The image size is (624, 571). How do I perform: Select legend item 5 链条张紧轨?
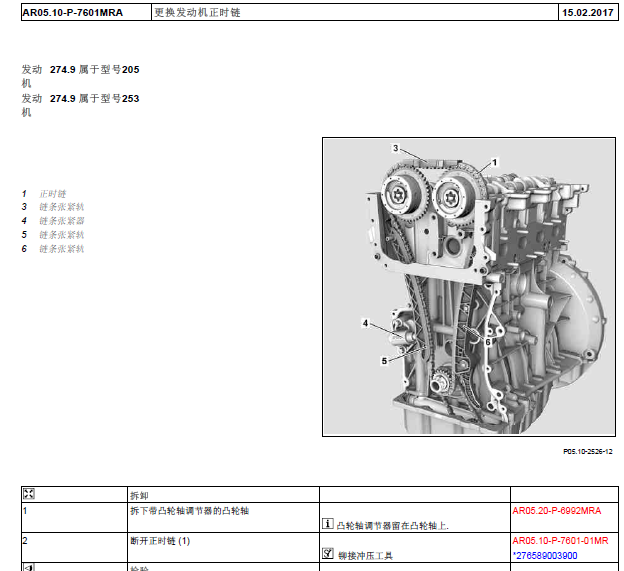53,235
